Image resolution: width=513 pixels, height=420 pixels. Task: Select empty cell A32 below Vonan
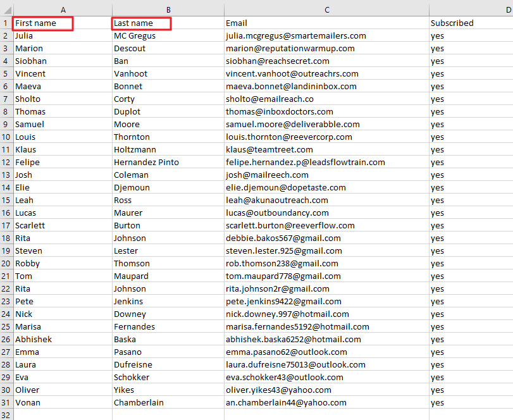(63, 414)
